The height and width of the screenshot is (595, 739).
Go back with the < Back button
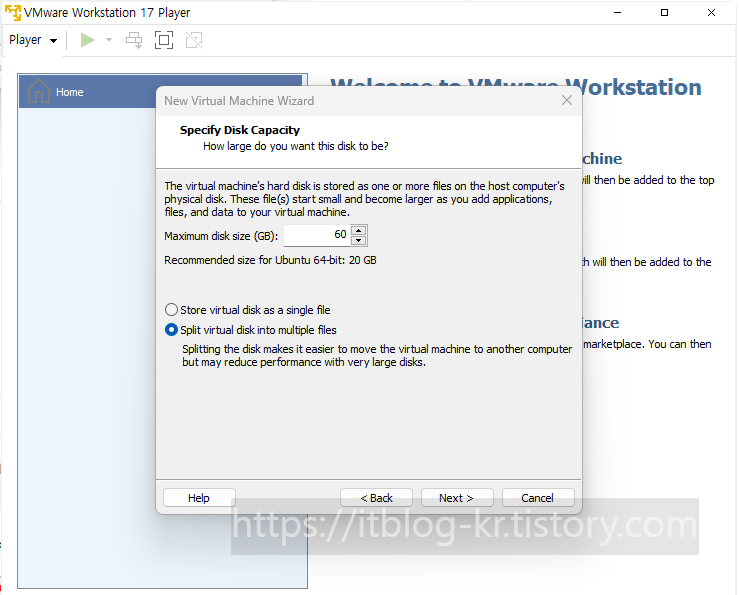[376, 498]
